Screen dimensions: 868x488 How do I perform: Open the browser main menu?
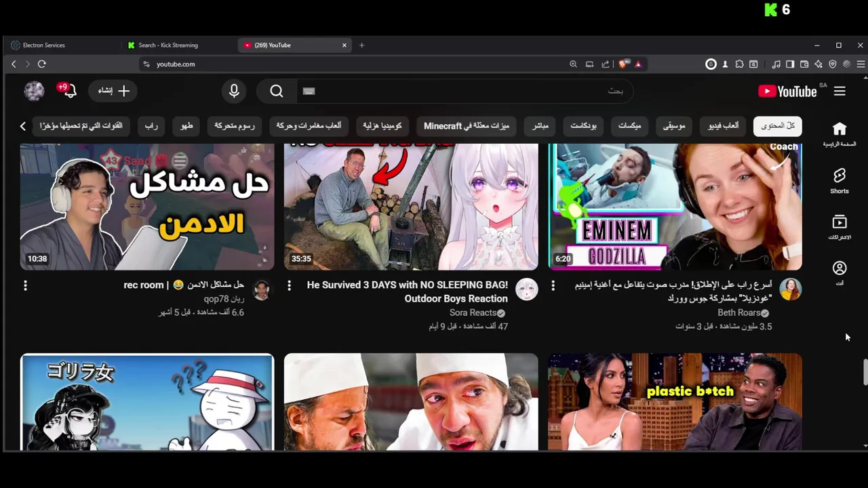(x=861, y=64)
